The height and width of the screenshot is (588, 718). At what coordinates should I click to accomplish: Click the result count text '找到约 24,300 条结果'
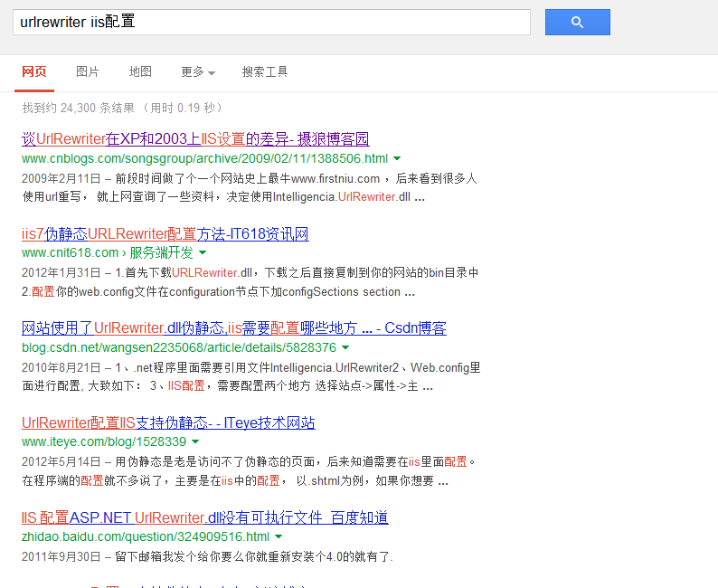pyautogui.click(x=123, y=108)
